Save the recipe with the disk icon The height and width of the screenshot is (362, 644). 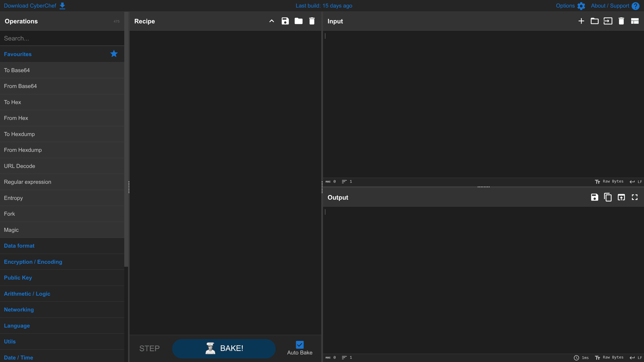coord(285,21)
